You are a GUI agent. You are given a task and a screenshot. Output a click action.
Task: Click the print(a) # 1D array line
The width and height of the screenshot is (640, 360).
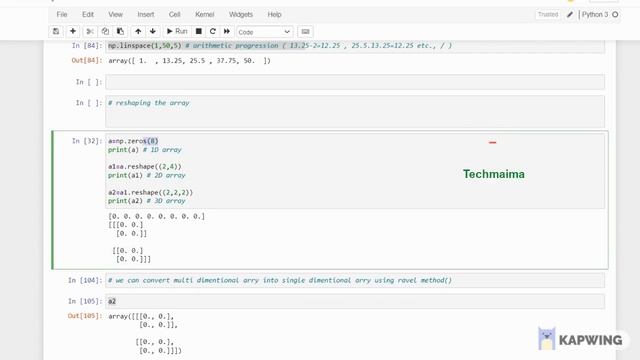click(x=144, y=150)
